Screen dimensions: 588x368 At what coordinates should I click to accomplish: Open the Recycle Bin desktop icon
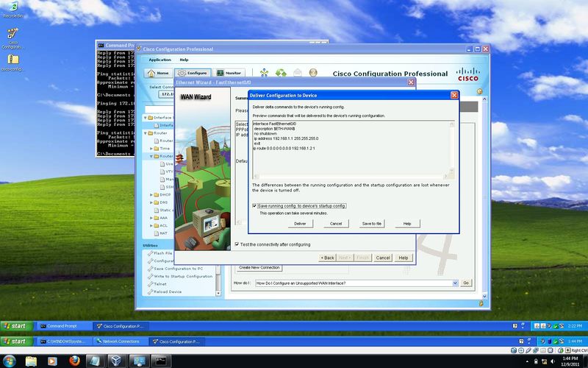12,10
